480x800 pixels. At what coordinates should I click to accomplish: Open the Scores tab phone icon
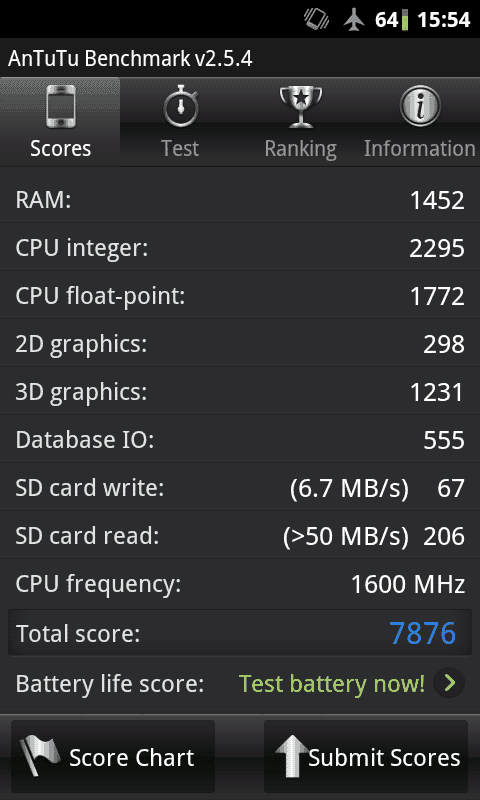point(61,107)
